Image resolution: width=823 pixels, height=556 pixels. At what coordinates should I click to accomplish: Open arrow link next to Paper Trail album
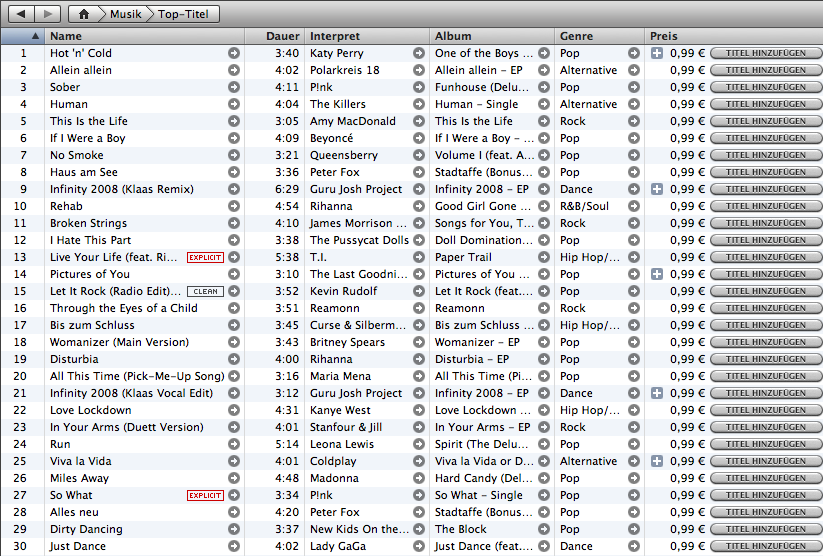point(544,257)
